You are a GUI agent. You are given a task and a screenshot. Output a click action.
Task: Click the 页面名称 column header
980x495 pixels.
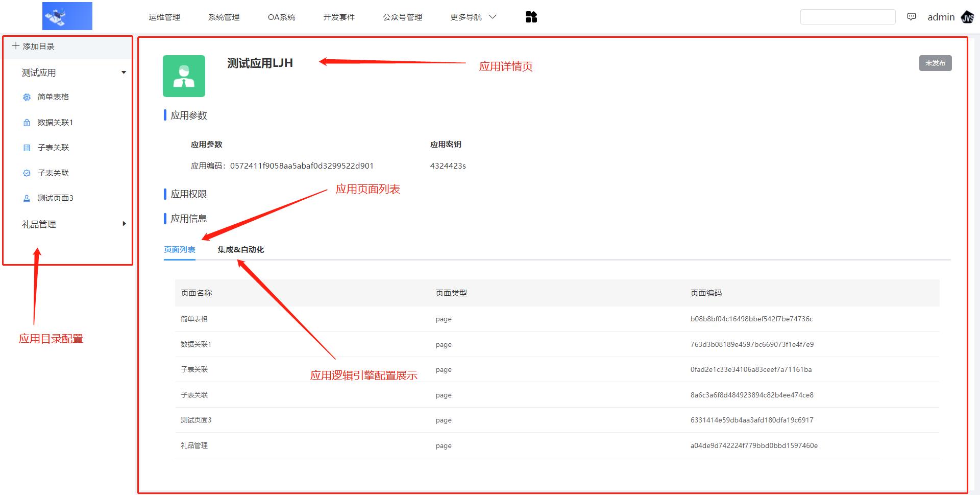click(x=197, y=293)
